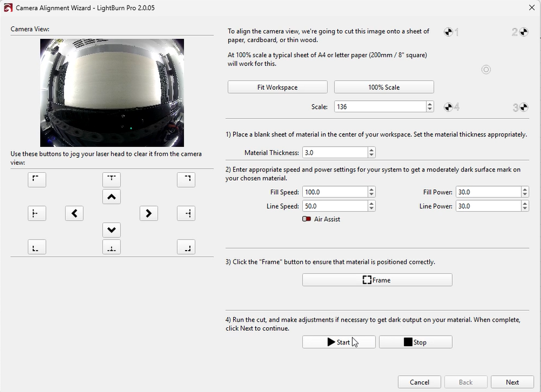
Task: Jog laser to bottom-left corner
Action: (36, 247)
